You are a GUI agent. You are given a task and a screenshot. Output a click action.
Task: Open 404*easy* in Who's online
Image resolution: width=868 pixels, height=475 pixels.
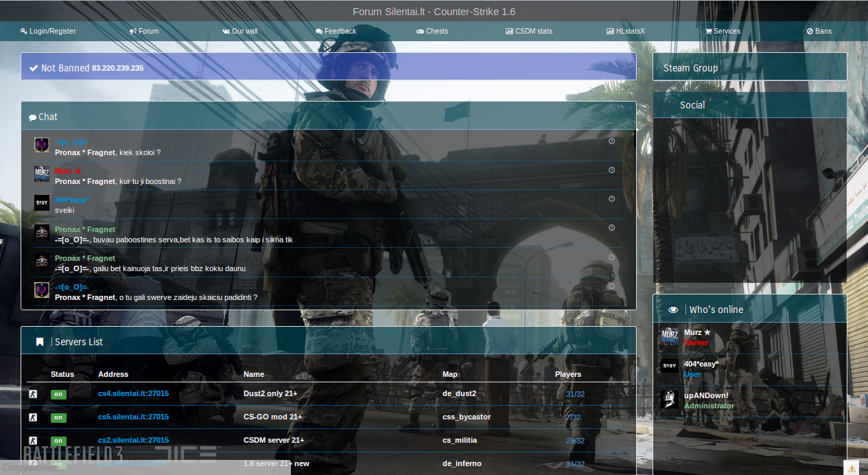point(701,364)
